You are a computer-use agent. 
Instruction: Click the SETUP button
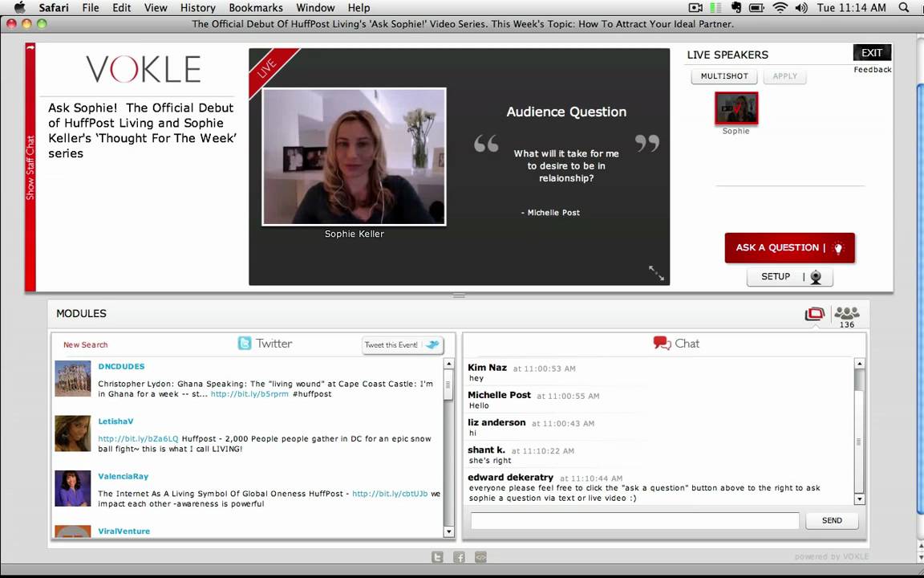coord(789,277)
